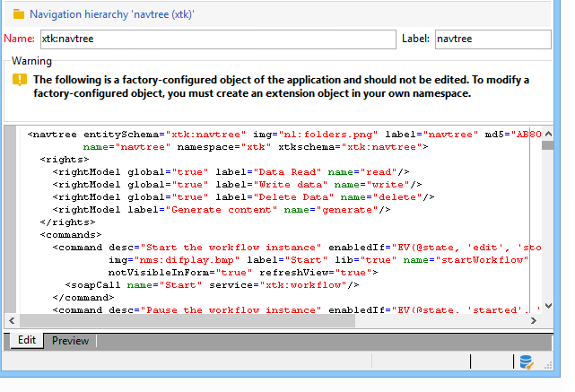
Task: Focus the Label field containing navtree
Action: [x=492, y=39]
